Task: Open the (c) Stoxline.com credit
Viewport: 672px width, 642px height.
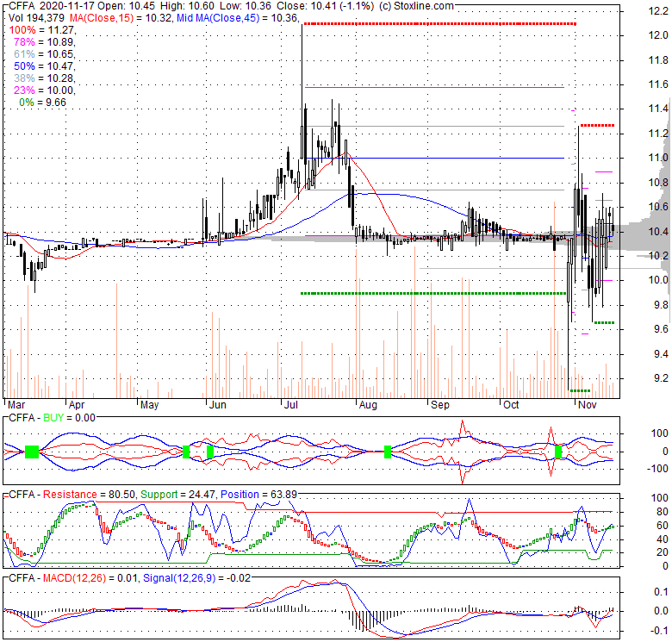Action: (x=415, y=6)
